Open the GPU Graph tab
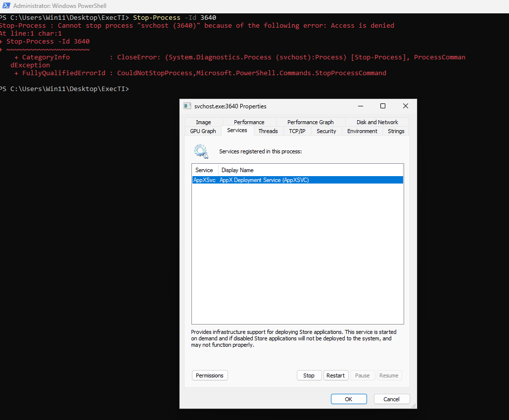509x420 pixels. (203, 131)
